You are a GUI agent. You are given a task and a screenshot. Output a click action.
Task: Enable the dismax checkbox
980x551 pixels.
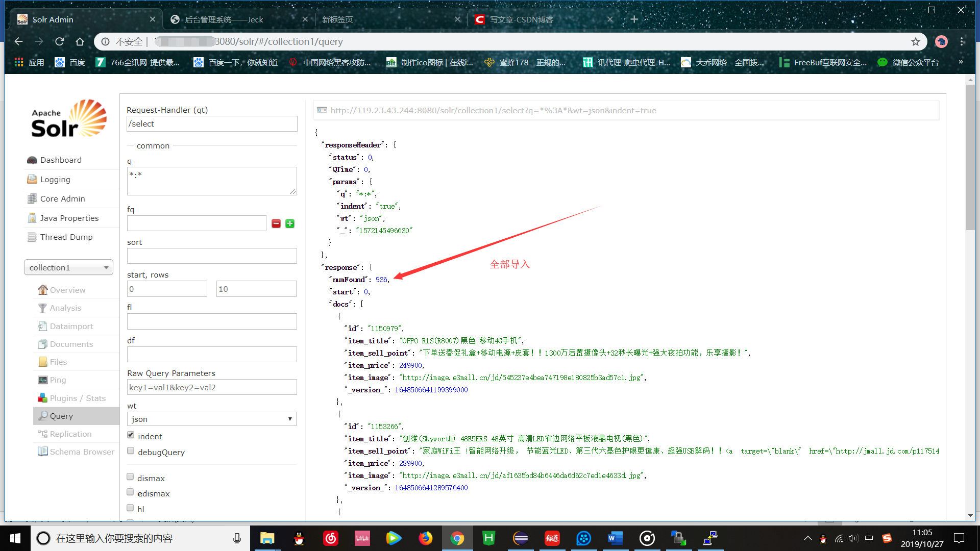131,477
